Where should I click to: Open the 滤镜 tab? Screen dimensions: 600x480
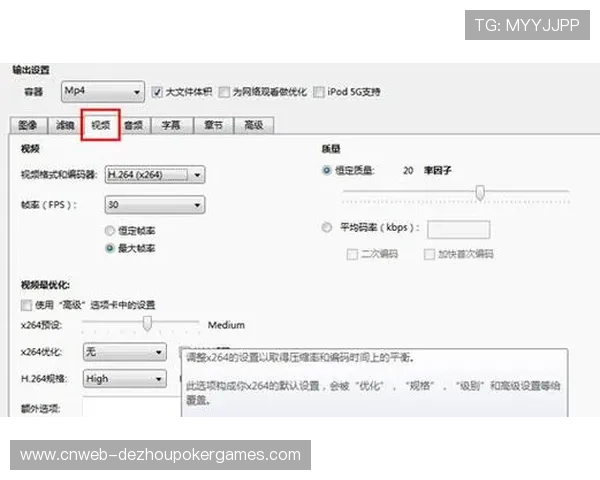coord(64,125)
